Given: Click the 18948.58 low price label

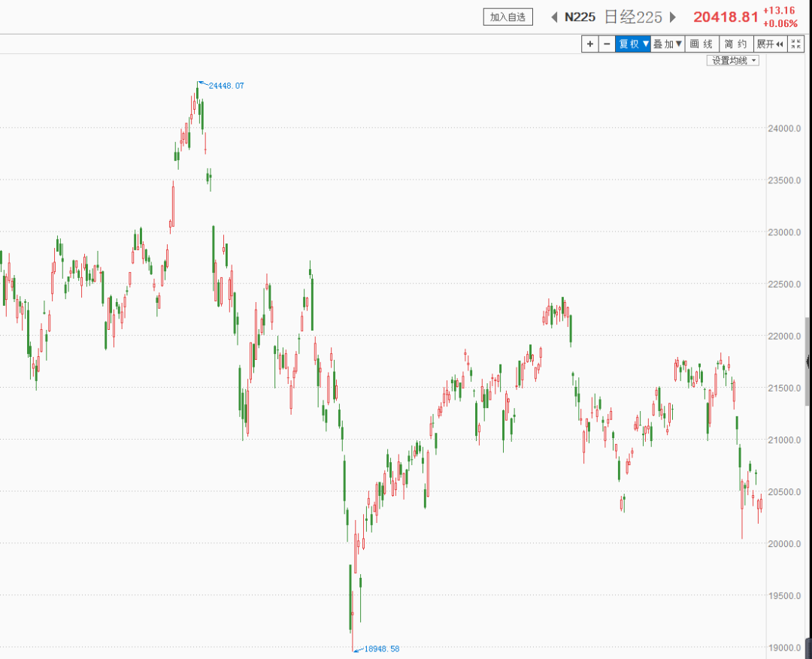Looking at the screenshot, I should pos(382,648).
